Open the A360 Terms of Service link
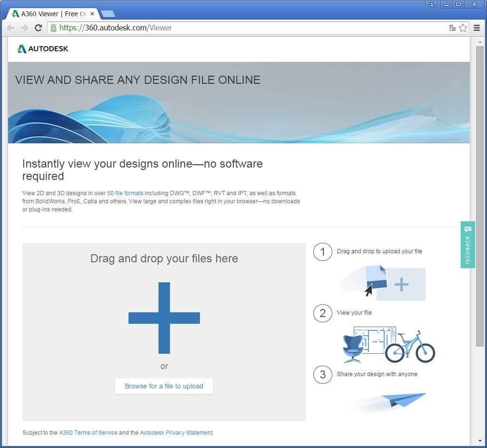The width and height of the screenshot is (487, 448). pos(88,433)
